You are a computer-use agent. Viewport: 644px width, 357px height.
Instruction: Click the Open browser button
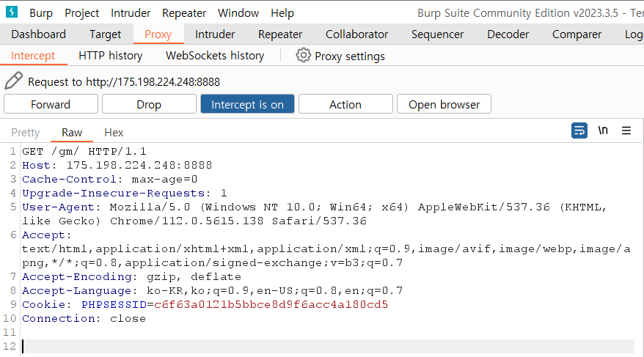tap(444, 104)
